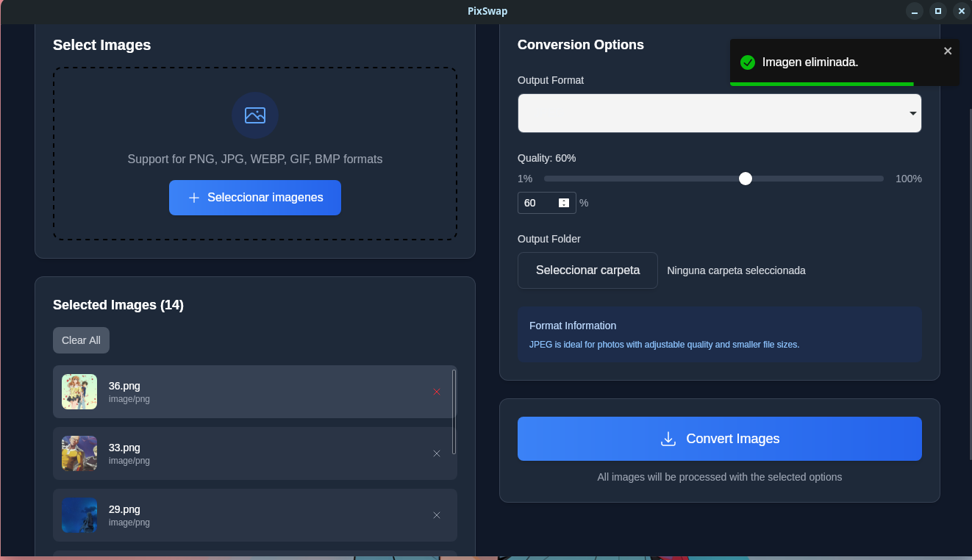Screen dimensions: 972x560
Task: Click the "Selected Images (14)" heading
Action: [118, 305]
